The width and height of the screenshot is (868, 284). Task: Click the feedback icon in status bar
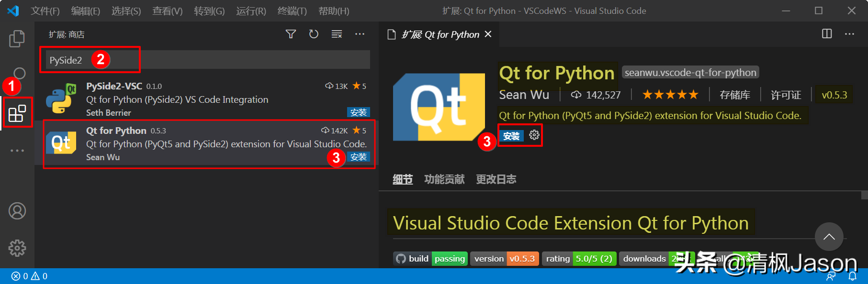tap(831, 276)
